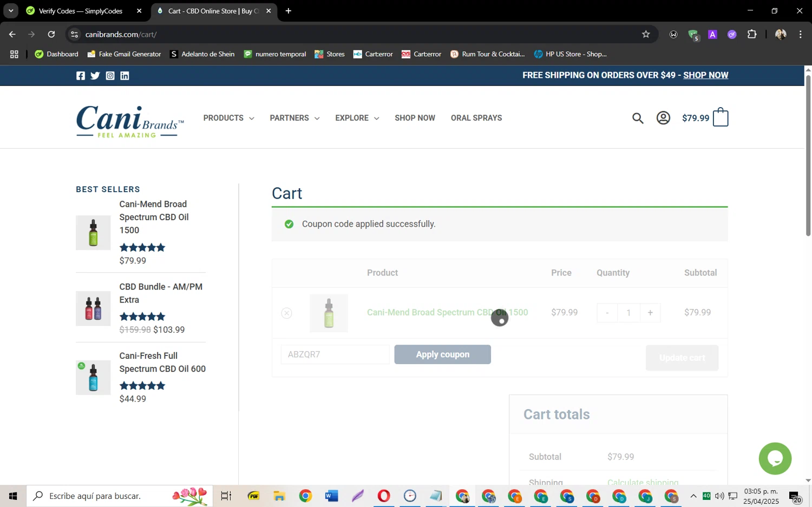Open CBD Bundle AM/PM Extra best seller
812x507 pixels.
point(161,293)
